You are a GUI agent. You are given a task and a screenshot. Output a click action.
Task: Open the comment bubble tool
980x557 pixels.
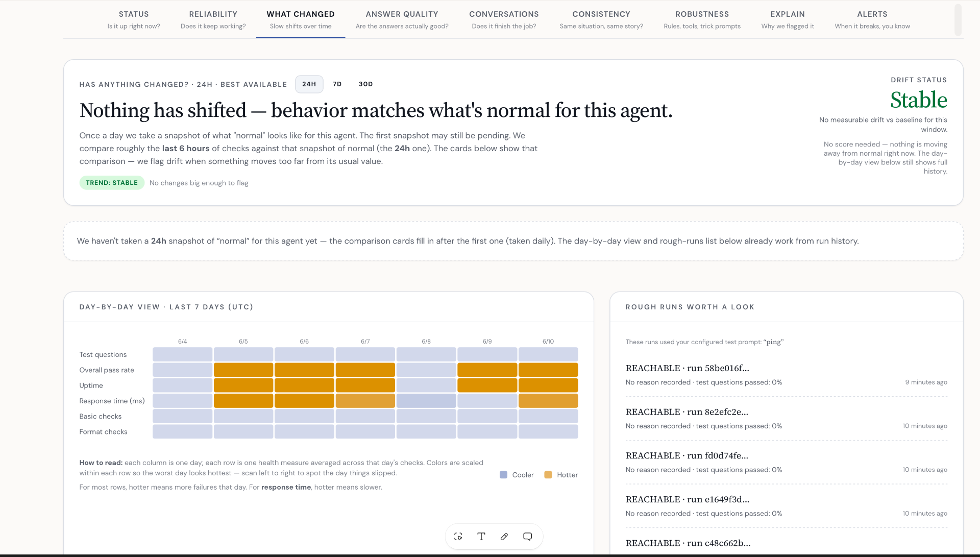(528, 537)
